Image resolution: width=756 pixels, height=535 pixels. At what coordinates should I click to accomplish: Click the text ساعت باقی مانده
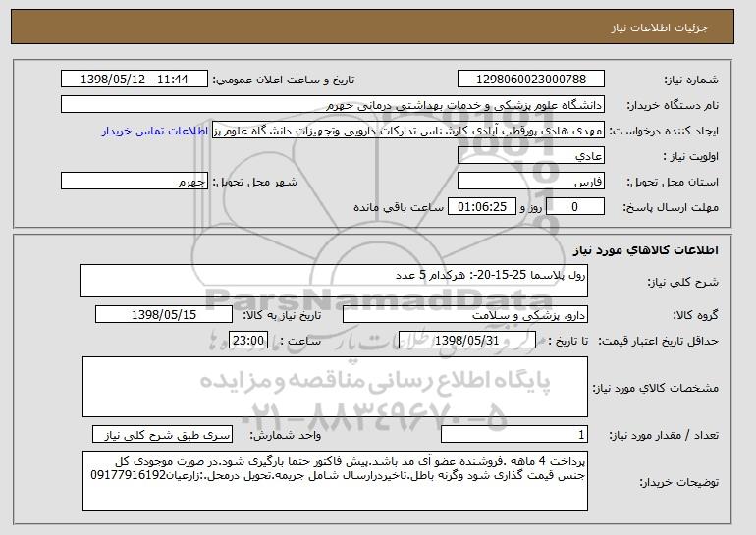(399, 207)
